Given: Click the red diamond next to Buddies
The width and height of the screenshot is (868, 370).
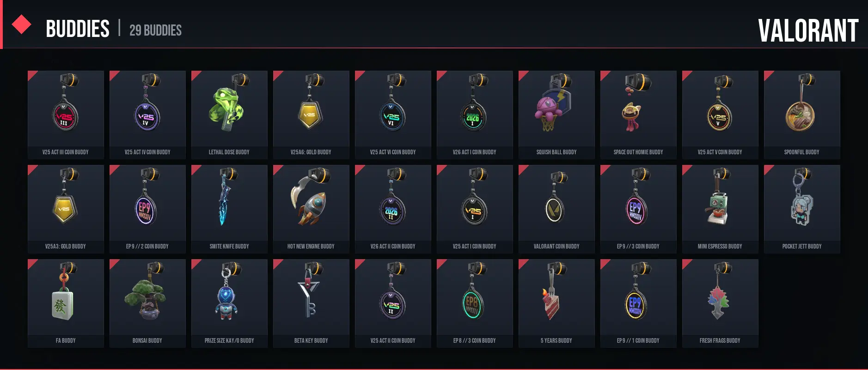Looking at the screenshot, I should coord(21,24).
